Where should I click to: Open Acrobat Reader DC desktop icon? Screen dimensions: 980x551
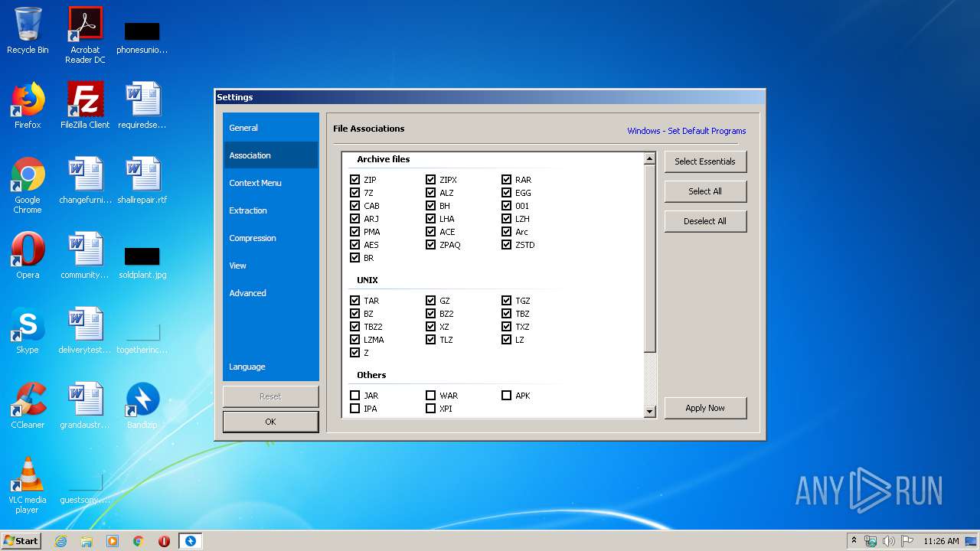pos(85,34)
